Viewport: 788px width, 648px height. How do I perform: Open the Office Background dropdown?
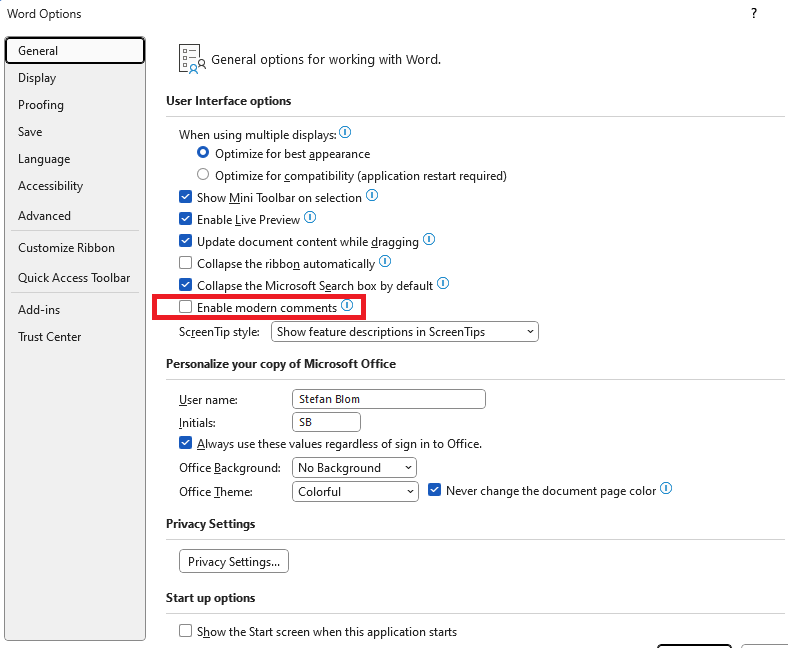354,468
